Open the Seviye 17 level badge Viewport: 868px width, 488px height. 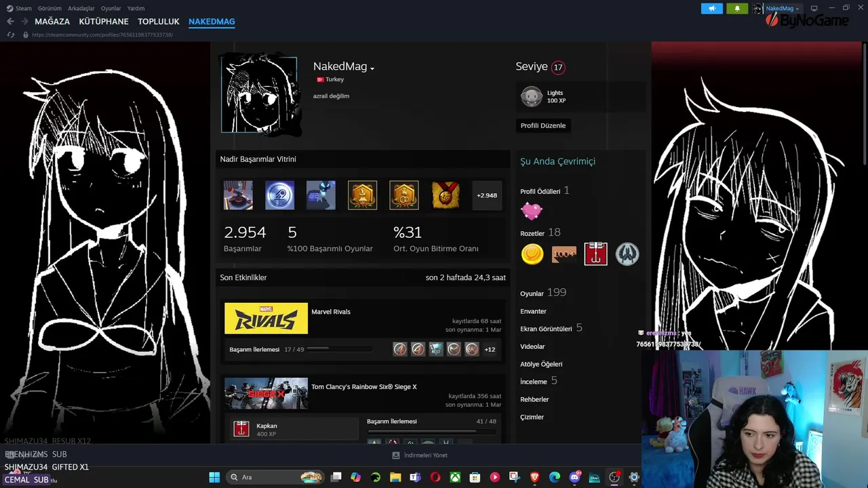pos(558,67)
